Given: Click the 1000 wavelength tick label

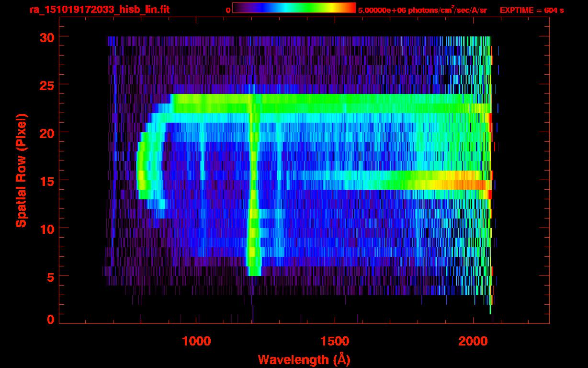Looking at the screenshot, I should click(196, 341).
